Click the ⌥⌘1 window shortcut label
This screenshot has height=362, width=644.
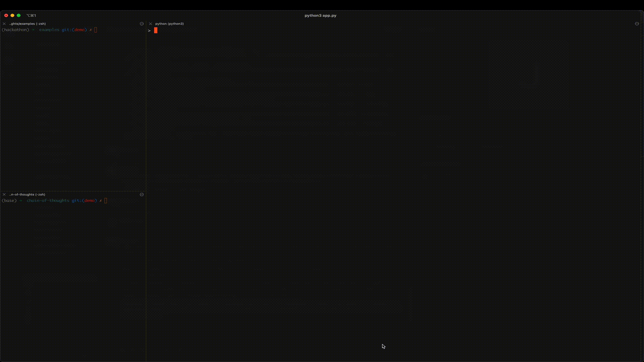click(31, 15)
